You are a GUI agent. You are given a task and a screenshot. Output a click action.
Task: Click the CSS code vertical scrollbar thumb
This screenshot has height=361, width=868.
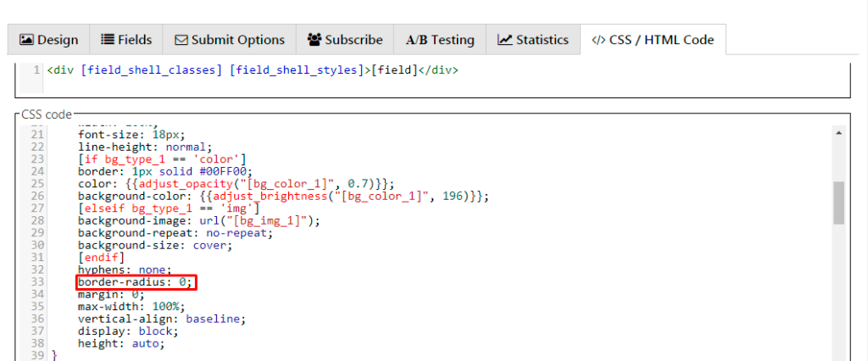point(838,203)
